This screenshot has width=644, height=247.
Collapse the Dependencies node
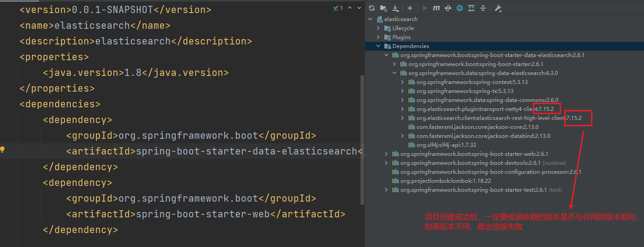[378, 46]
